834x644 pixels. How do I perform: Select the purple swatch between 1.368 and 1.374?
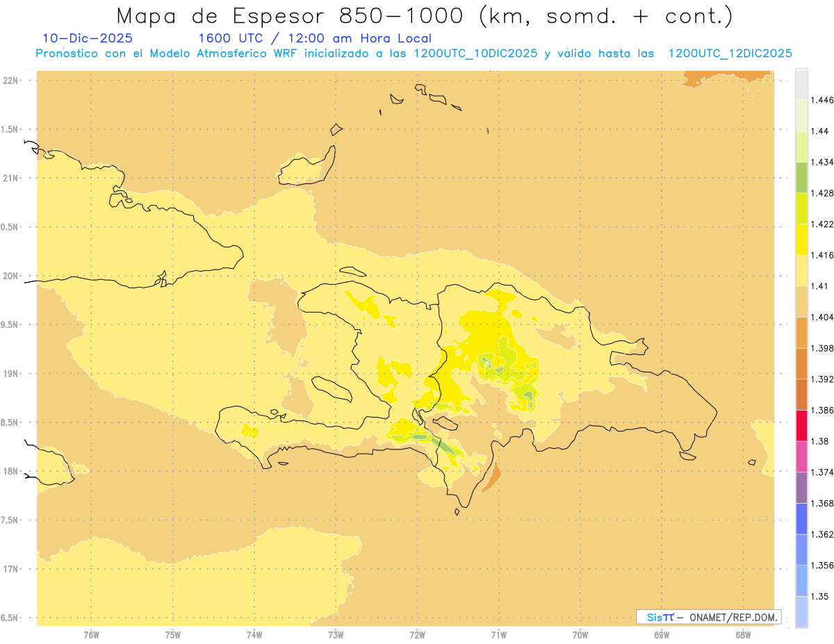801,488
